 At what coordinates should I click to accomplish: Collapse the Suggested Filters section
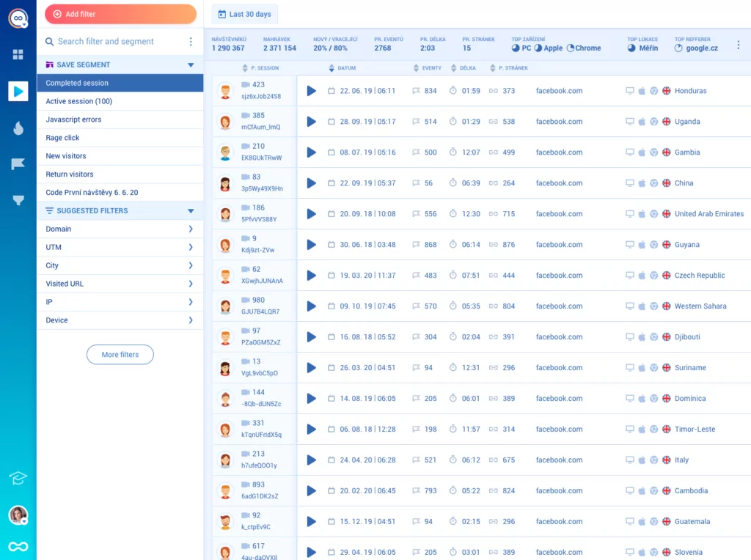(191, 211)
